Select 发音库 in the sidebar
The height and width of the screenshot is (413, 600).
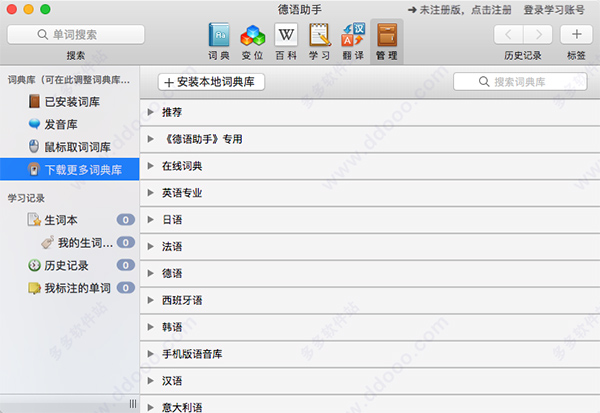(x=70, y=124)
